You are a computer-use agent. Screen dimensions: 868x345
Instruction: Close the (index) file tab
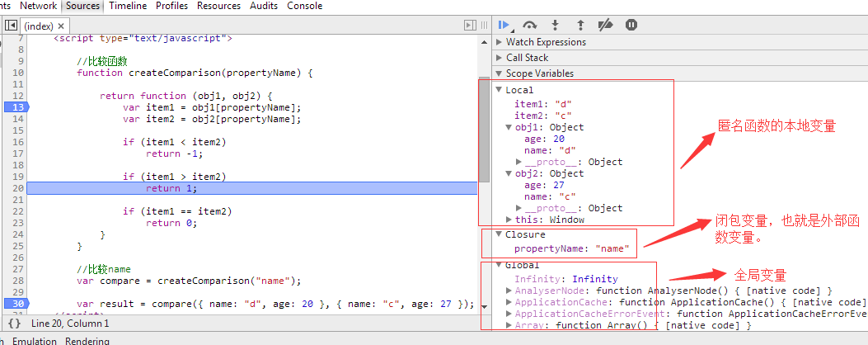tap(61, 26)
